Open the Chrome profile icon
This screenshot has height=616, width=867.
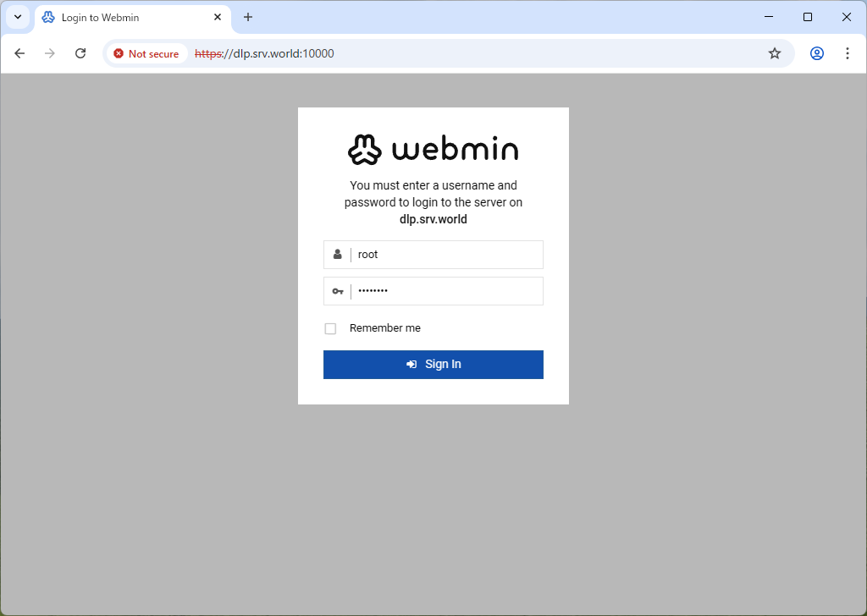(816, 53)
